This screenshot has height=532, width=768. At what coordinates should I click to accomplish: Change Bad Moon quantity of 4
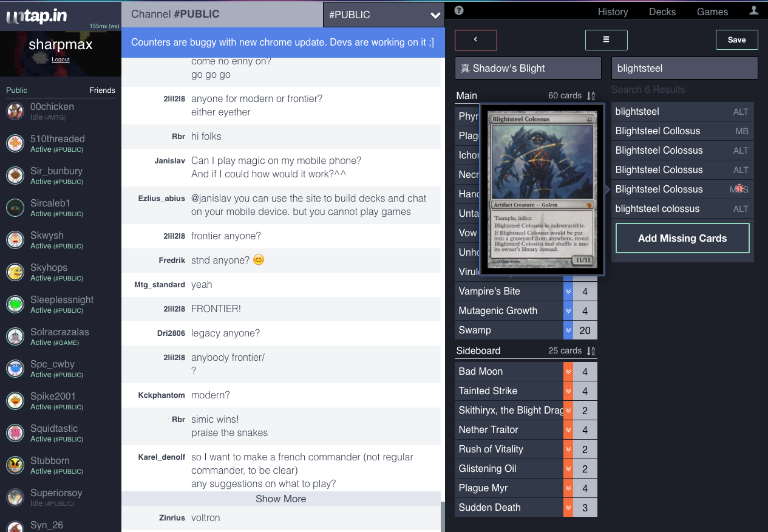coord(585,372)
